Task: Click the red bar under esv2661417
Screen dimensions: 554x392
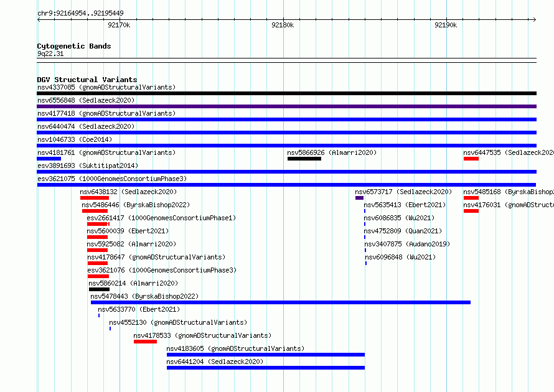Action: click(x=98, y=224)
